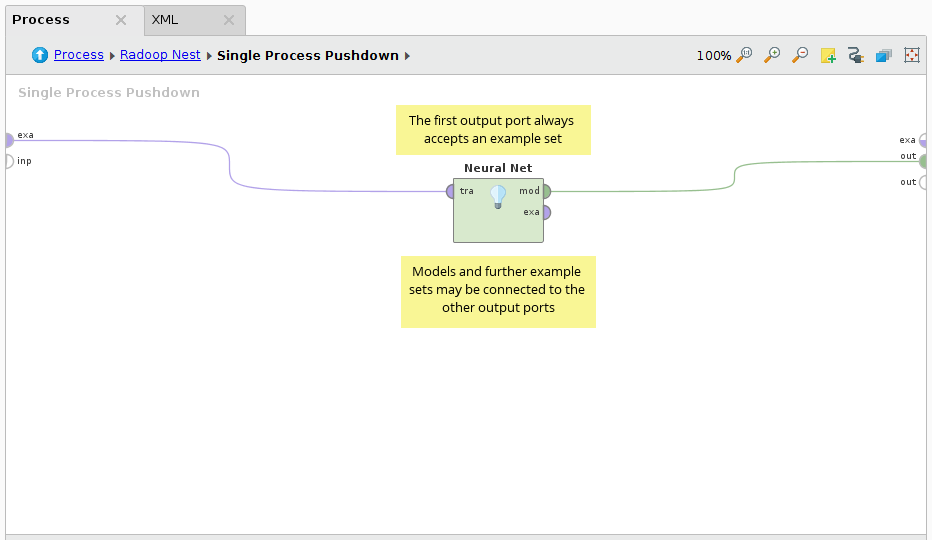932x540 pixels.
Task: Click the zoom in magnifier icon
Action: coord(772,56)
